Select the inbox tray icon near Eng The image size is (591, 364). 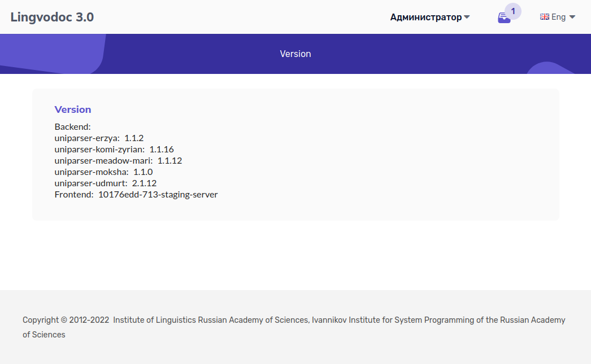(505, 17)
